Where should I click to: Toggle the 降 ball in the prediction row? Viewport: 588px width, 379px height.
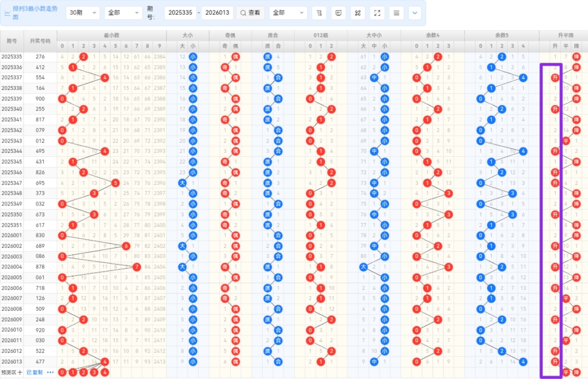(x=576, y=373)
